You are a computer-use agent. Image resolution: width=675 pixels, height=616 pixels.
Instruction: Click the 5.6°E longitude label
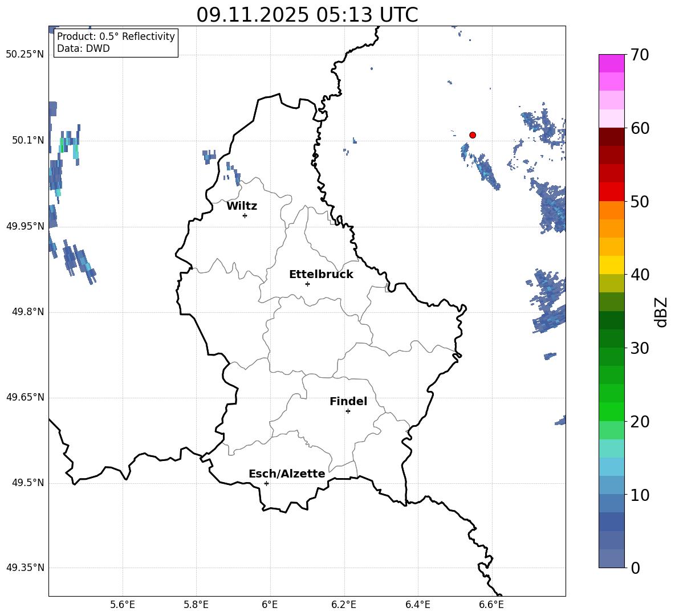[x=123, y=605]
